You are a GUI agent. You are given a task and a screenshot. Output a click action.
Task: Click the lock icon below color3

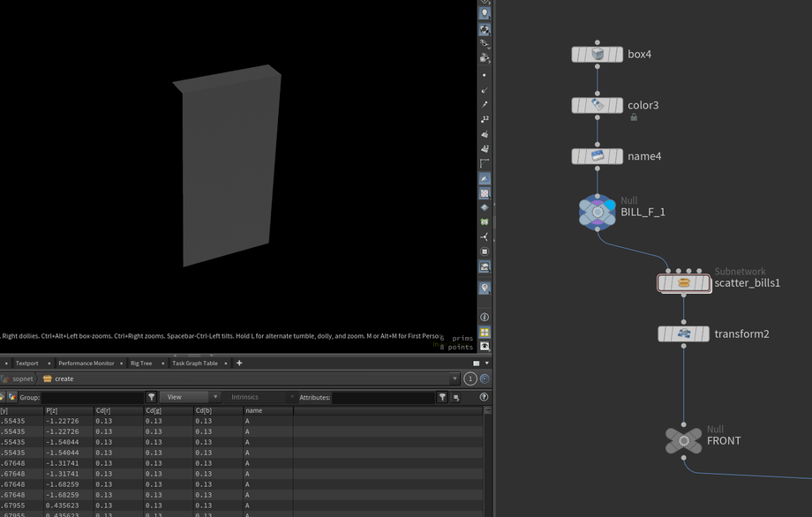click(x=634, y=117)
